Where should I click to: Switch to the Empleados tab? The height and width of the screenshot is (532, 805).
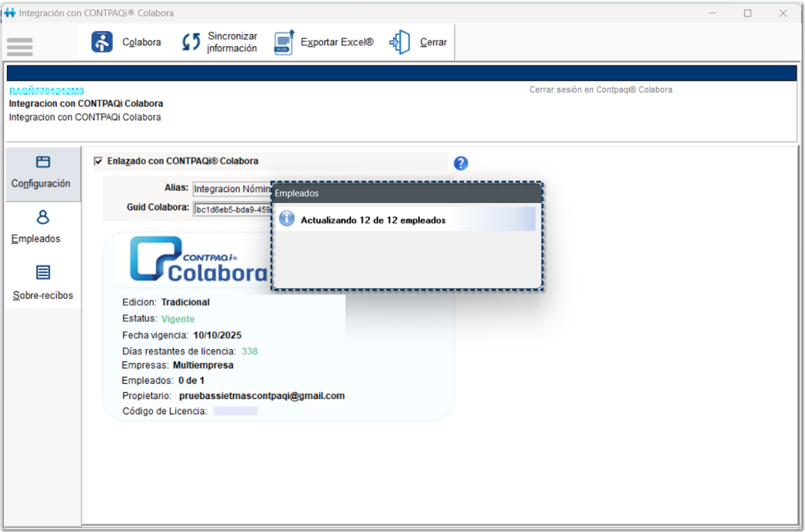coord(43,229)
